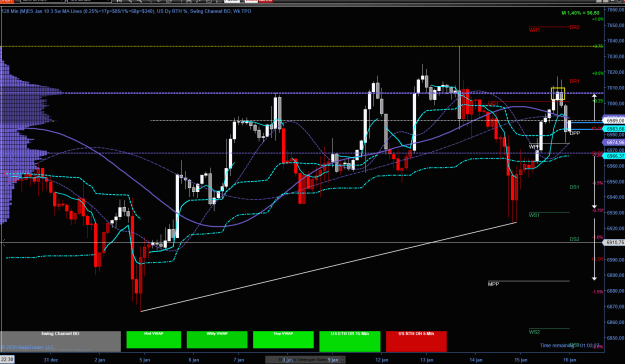625x364 pixels.
Task: Click the 7040.00 price axis label
Action: (x=615, y=41)
